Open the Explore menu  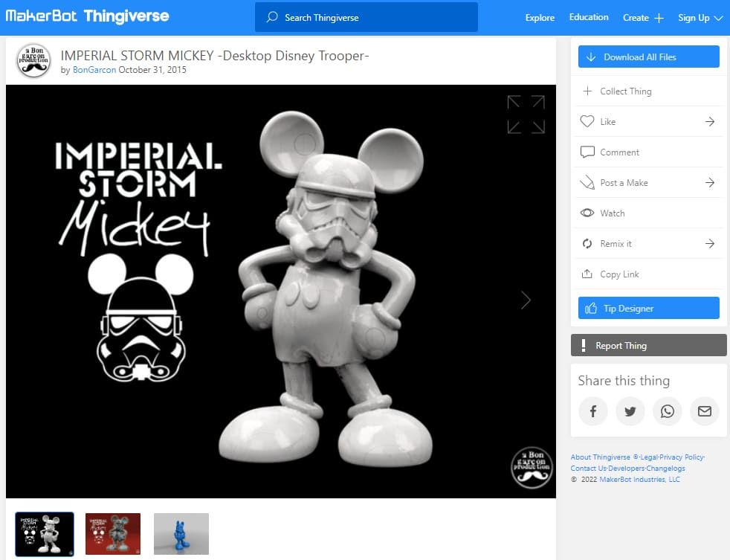[x=539, y=17]
